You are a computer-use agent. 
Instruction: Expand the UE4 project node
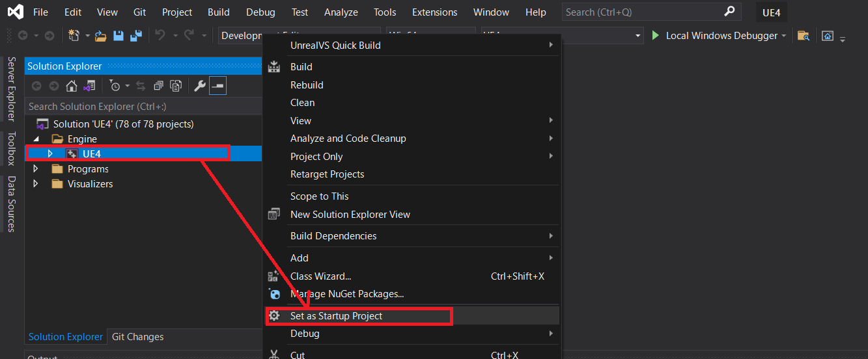[x=50, y=153]
